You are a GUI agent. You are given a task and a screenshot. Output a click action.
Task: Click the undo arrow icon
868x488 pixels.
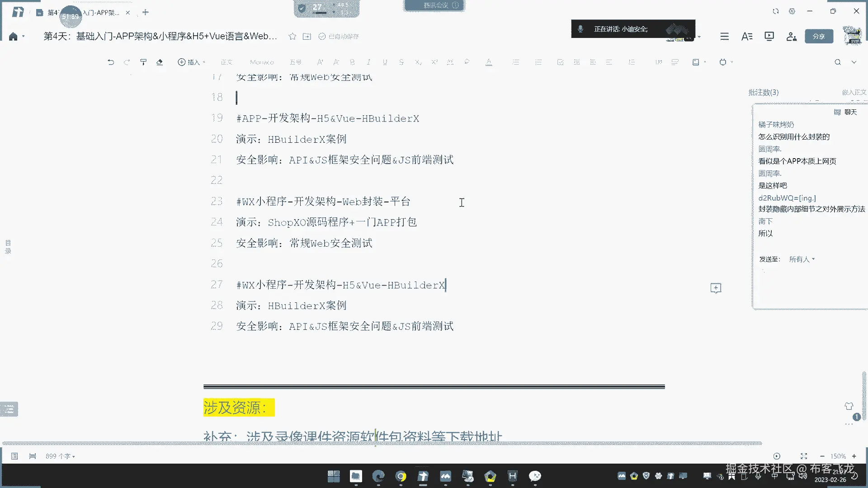[111, 62]
